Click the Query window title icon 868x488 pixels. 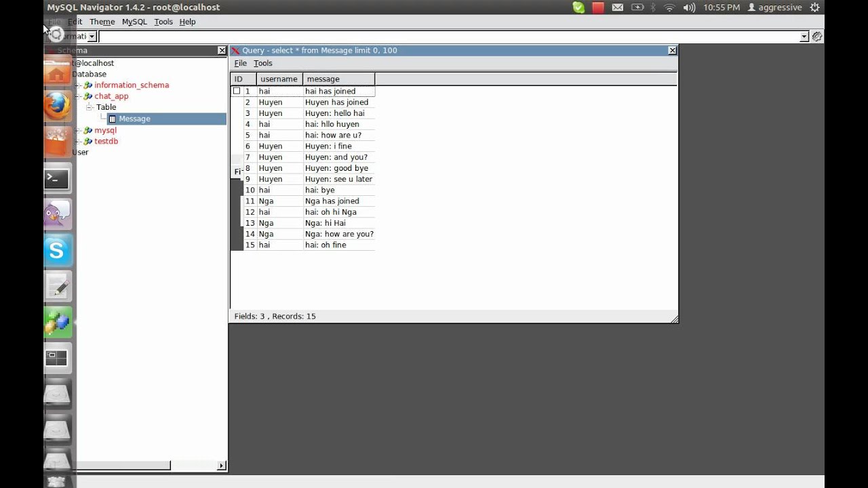point(236,51)
